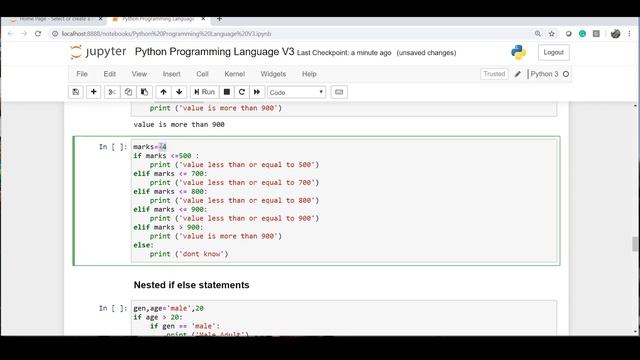Viewport: 640px width, 360px height.
Task: Click the print 'dont know' line
Action: coord(189,254)
